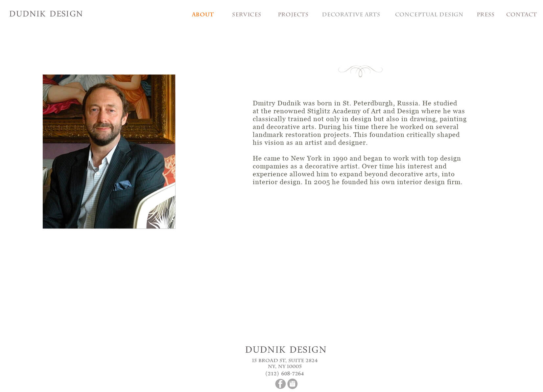Click the Contact navigation link

tap(521, 14)
